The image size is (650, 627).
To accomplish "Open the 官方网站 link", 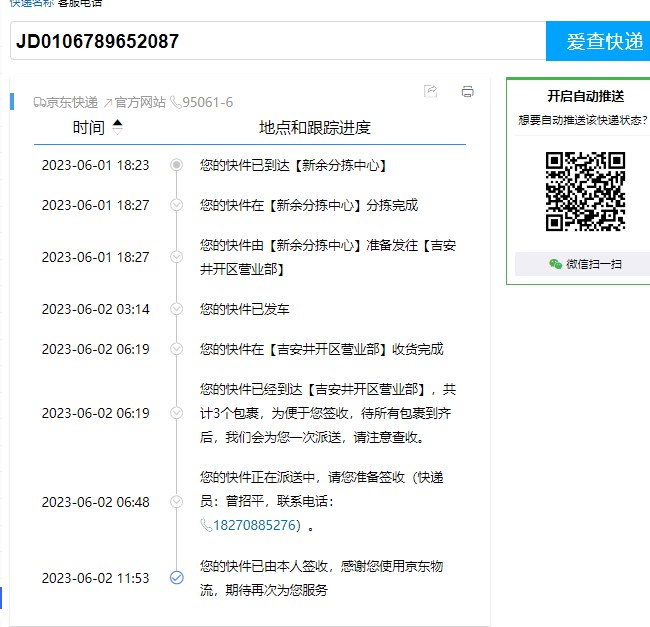I will [140, 102].
